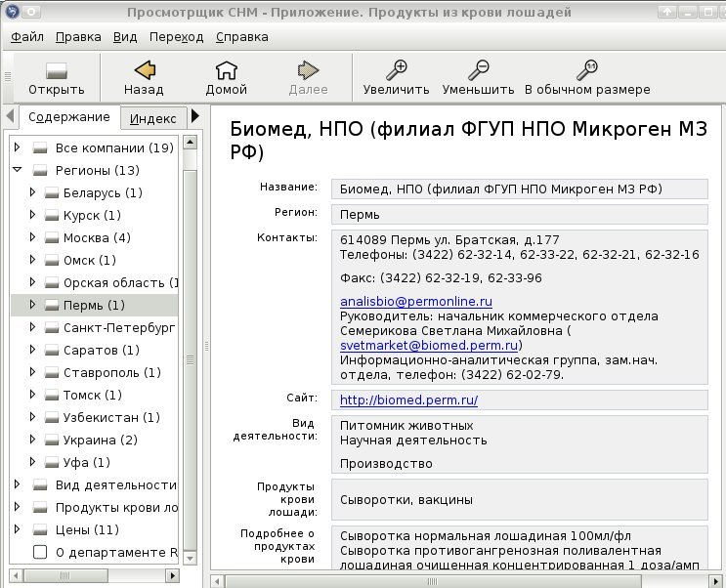This screenshot has height=588, width=726.
Task: Open the Правка menu
Action: [x=78, y=37]
